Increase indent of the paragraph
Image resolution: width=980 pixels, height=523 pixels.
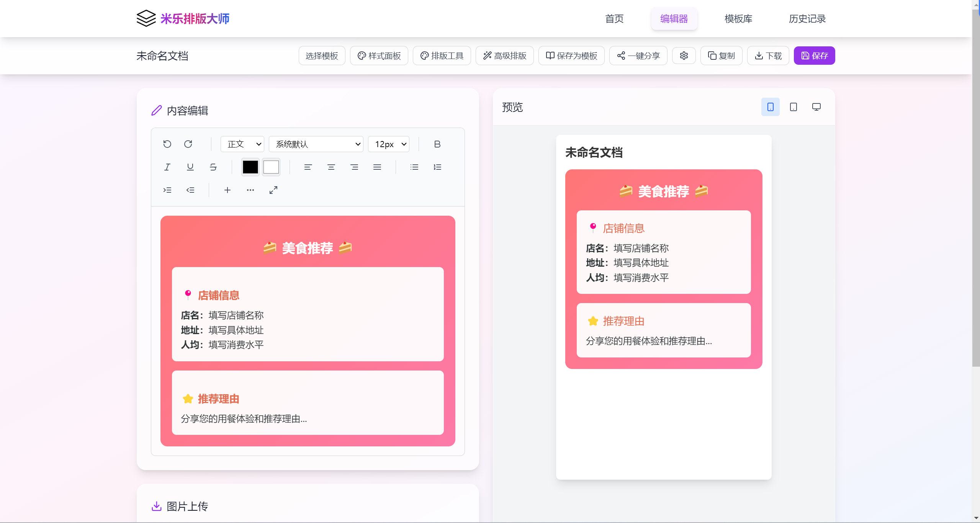(167, 190)
